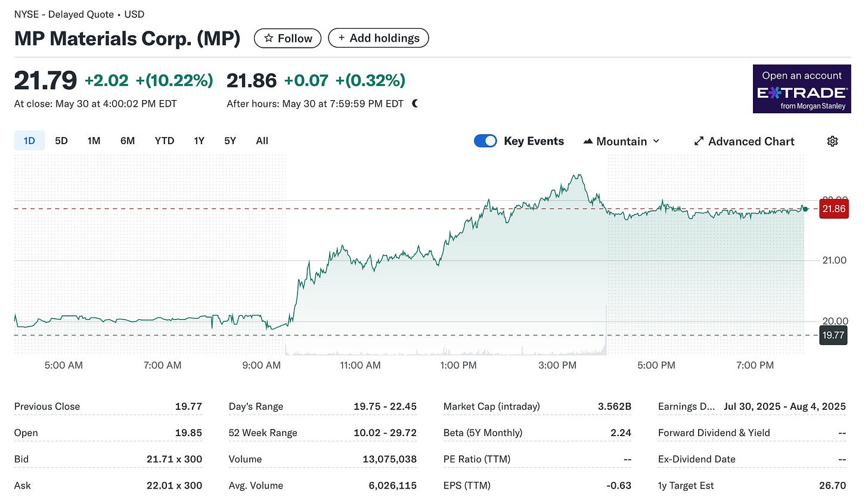Click Beta (5Y Monthly) value 2.24
This screenshot has width=868, height=504.
(621, 433)
